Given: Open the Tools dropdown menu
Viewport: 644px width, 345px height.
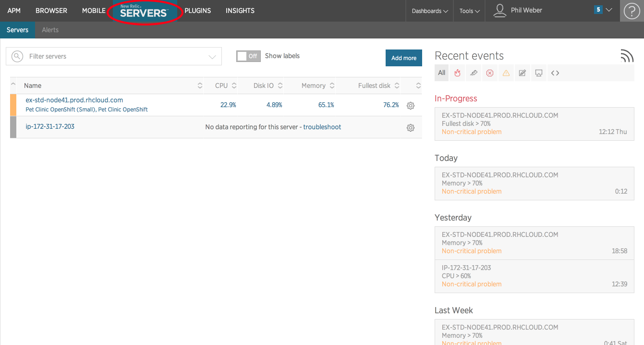Looking at the screenshot, I should pos(469,11).
